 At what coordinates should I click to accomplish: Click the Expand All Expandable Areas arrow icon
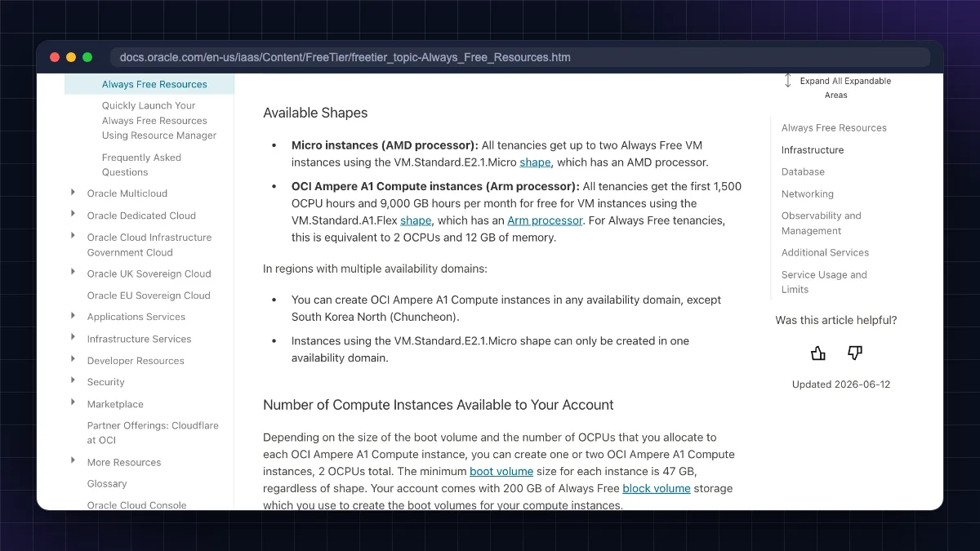coord(788,81)
